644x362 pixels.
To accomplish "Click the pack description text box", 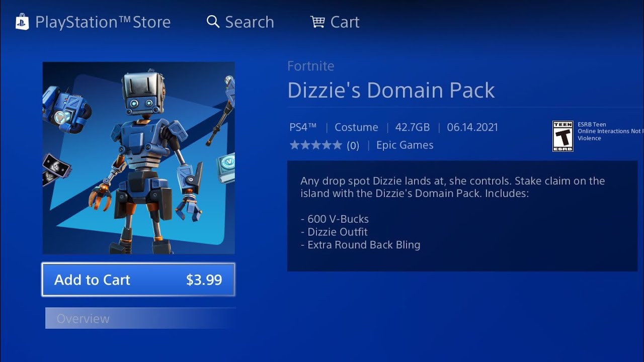I will pos(462,216).
